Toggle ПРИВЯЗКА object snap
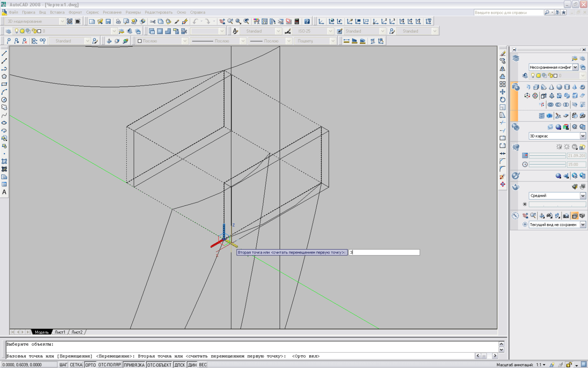The image size is (588, 368). pos(134,365)
